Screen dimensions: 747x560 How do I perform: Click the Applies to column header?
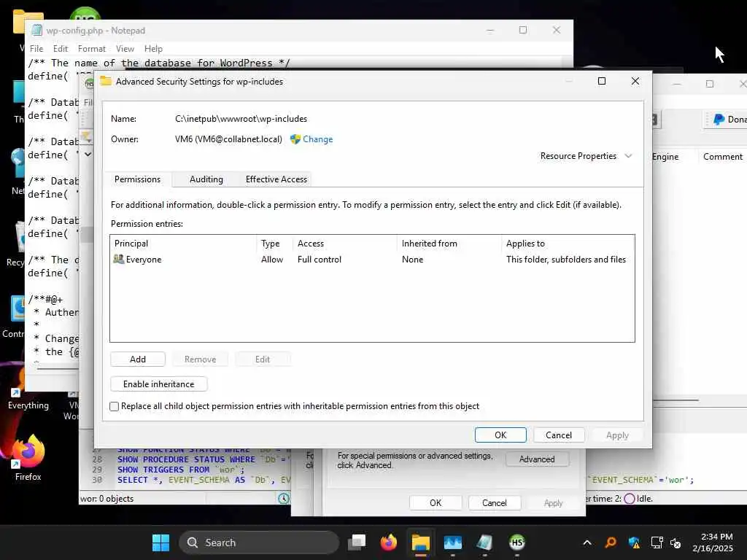(x=568, y=244)
